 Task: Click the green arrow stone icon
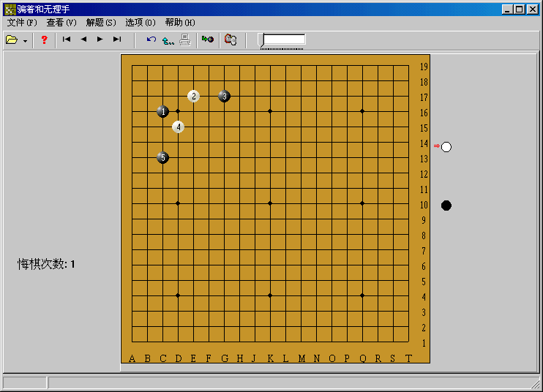pyautogui.click(x=208, y=39)
